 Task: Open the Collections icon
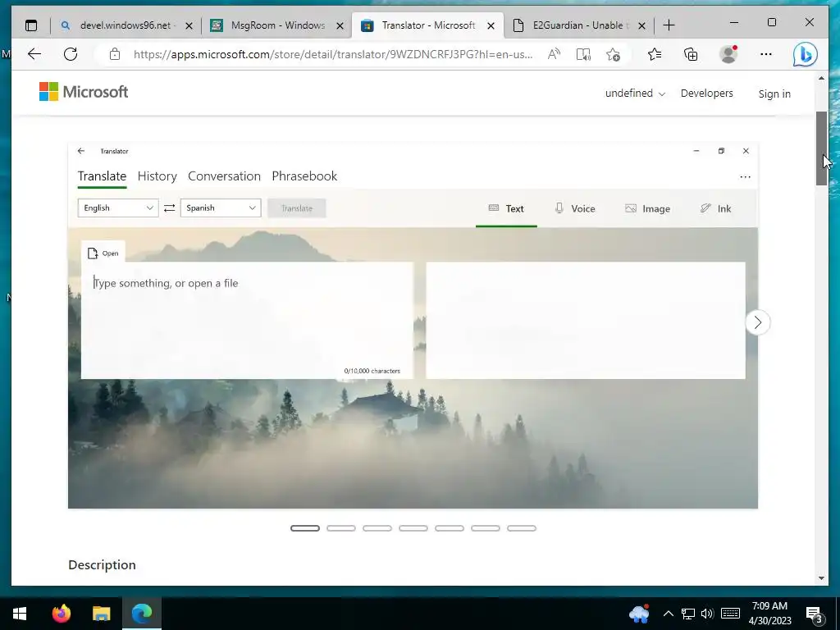click(x=691, y=54)
